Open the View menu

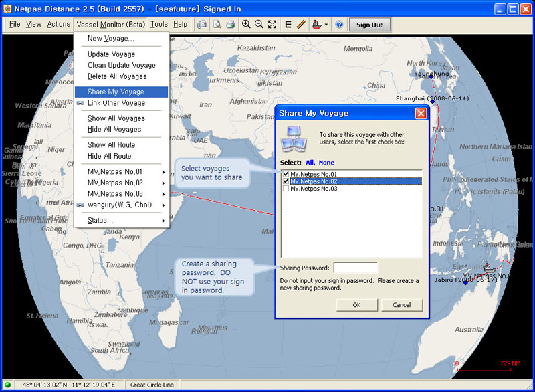point(34,24)
